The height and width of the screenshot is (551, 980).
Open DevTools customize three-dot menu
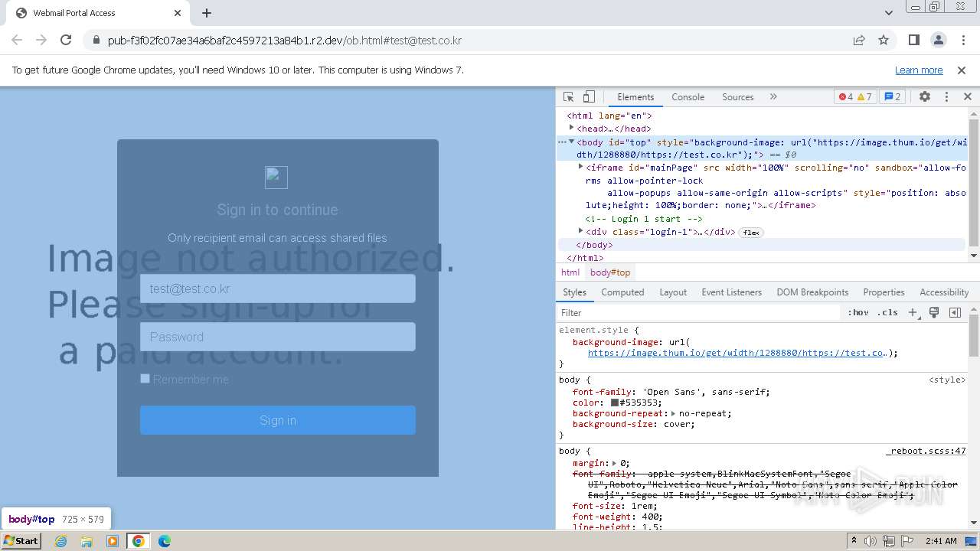(x=946, y=97)
